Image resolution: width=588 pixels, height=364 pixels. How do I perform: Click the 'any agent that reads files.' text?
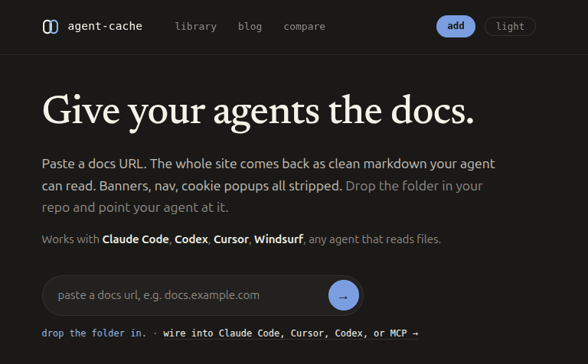374,239
